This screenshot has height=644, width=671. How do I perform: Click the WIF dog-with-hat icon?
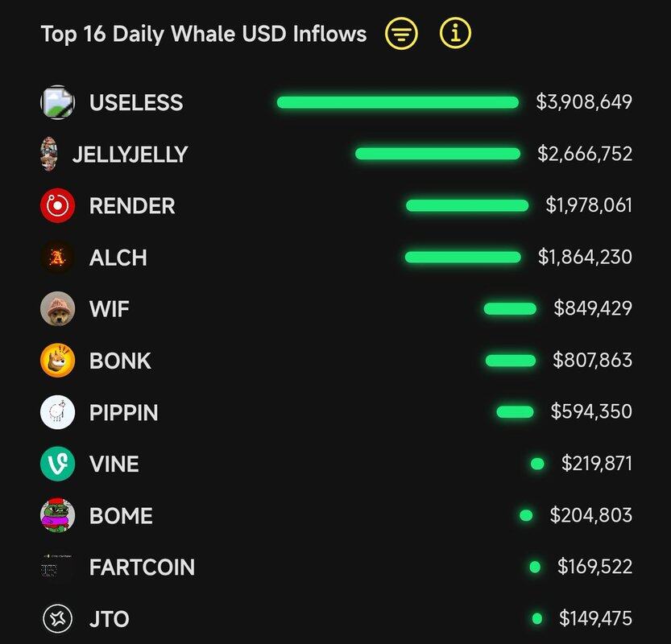pos(57,308)
